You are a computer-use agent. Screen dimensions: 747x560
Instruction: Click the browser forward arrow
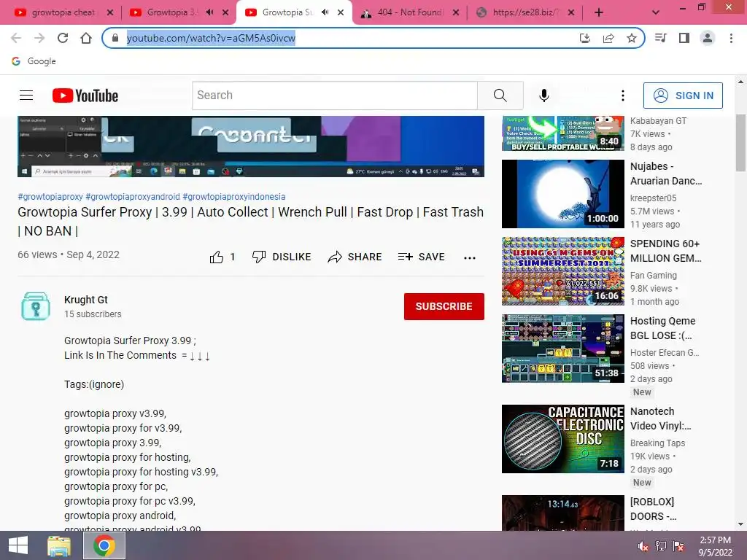[x=39, y=38]
